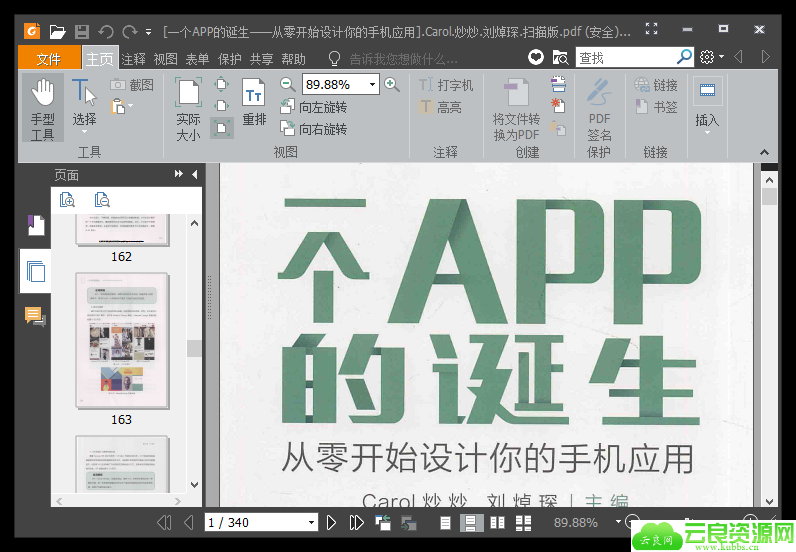Go to the next page arrow
Viewport: 796px width, 552px height.
point(331,523)
